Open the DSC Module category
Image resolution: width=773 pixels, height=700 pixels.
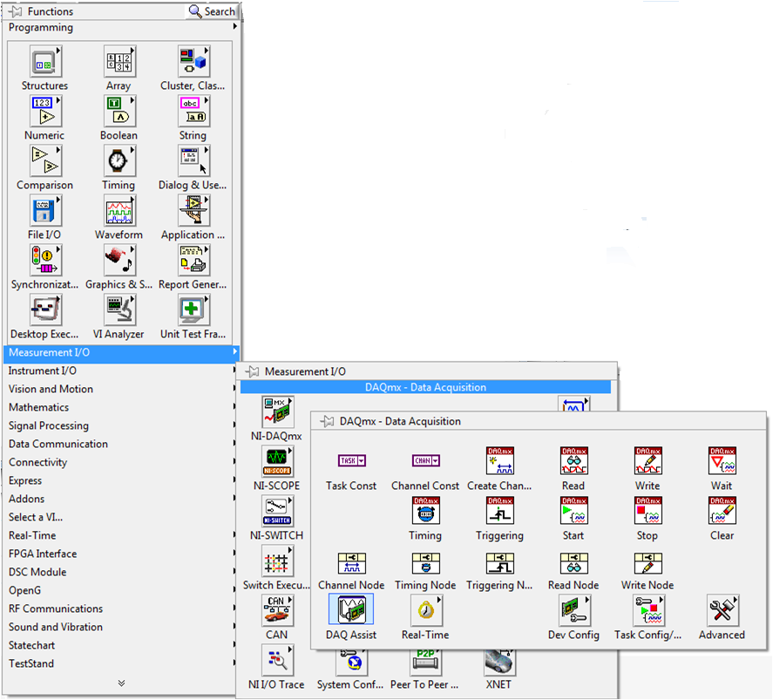click(x=121, y=572)
